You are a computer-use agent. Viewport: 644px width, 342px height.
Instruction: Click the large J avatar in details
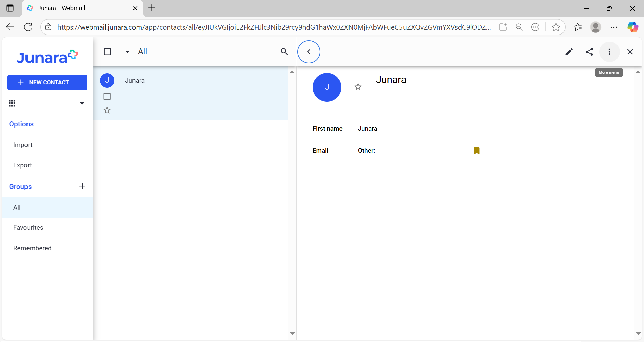tap(327, 87)
